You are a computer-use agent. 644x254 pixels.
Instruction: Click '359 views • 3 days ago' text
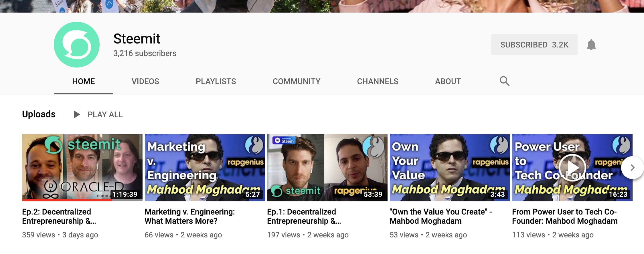60,235
